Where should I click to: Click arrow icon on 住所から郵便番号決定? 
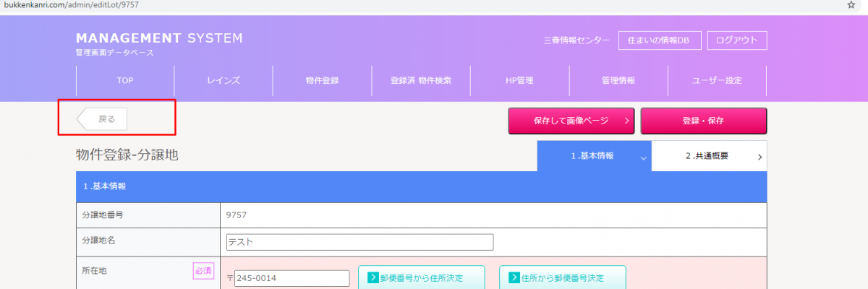[x=514, y=277]
